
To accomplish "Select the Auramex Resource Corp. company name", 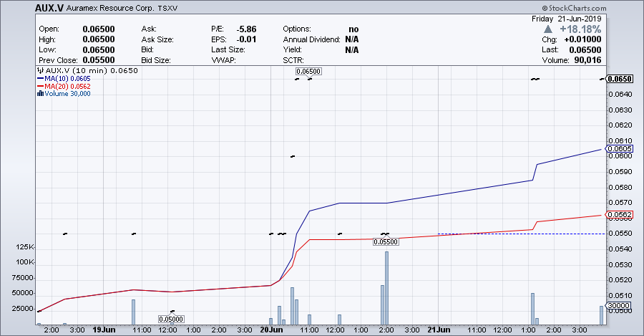I will pos(110,8).
